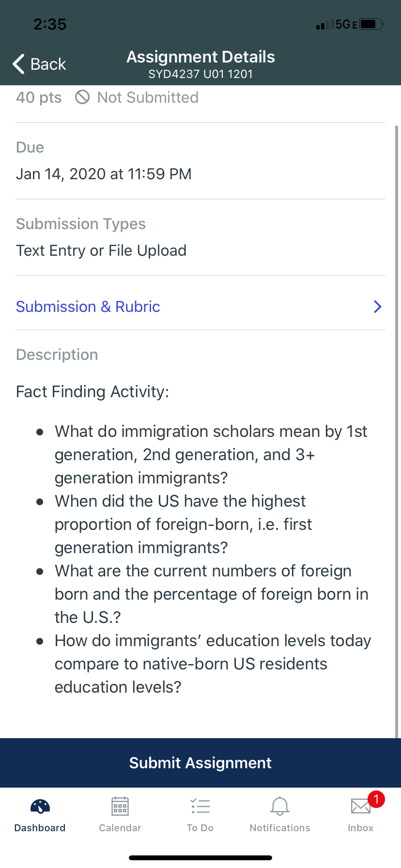Tap the cellular signal bars indicator
401x868 pixels.
324,24
